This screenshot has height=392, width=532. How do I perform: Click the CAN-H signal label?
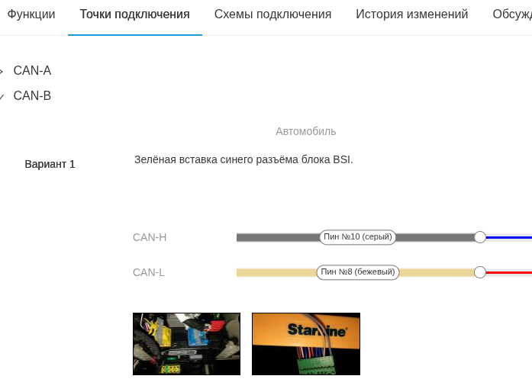(x=150, y=237)
